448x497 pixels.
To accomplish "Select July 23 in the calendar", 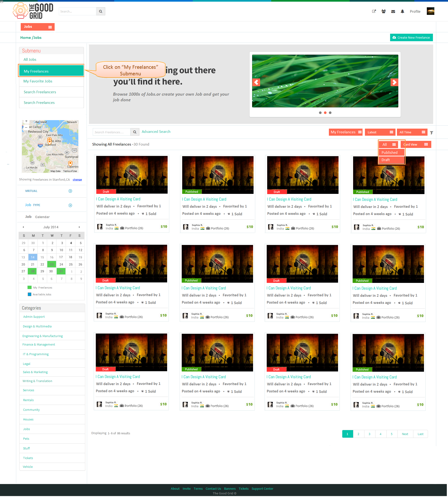I will pos(52,265).
